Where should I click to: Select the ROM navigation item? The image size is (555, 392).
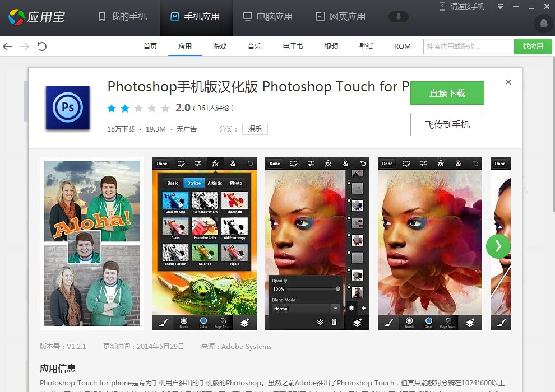click(x=403, y=46)
